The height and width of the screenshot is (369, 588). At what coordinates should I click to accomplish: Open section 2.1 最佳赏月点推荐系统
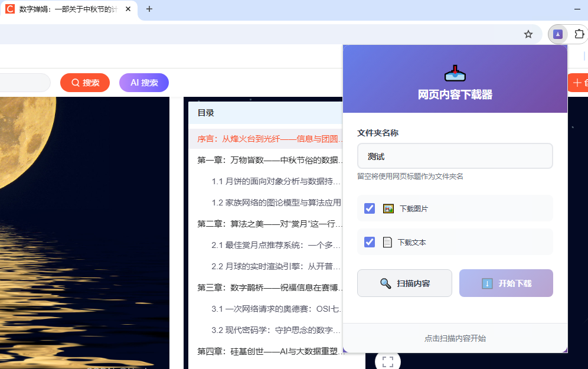(x=276, y=245)
